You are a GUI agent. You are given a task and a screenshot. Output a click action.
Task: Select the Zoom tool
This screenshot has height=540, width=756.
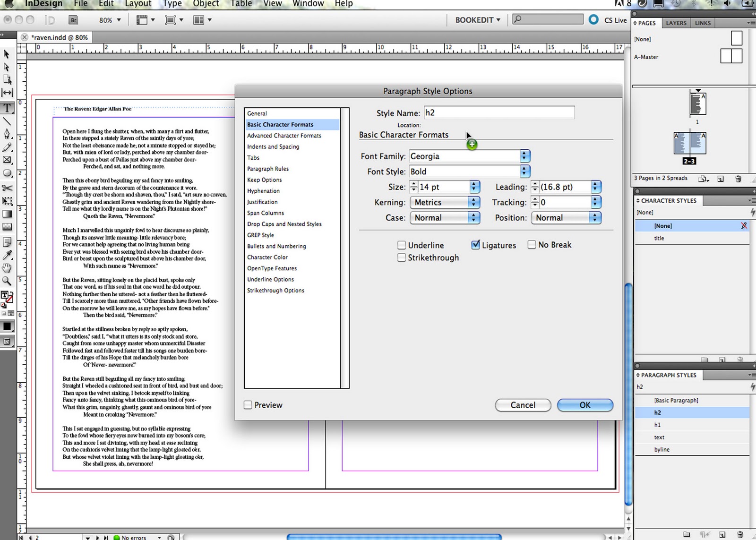pyautogui.click(x=7, y=281)
